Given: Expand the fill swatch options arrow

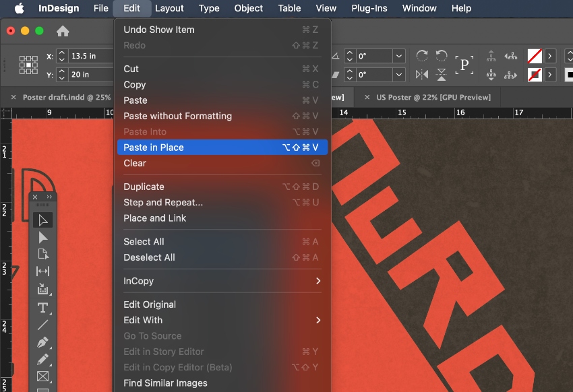Looking at the screenshot, I should click(x=549, y=56).
